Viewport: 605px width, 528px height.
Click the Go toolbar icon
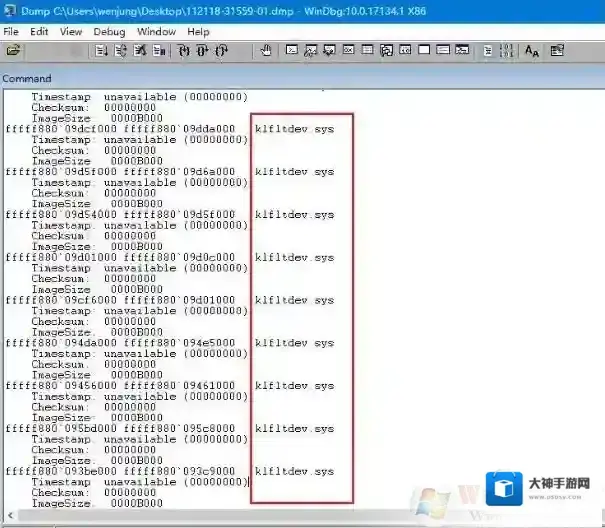pos(101,51)
